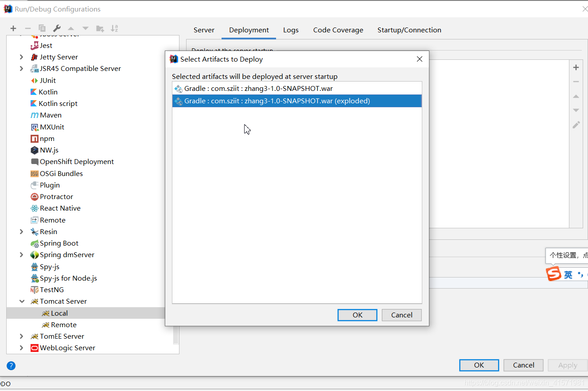Click Cancel in Run/Debug Configurations window
Viewport: 588px width, 391px height.
coord(524,365)
